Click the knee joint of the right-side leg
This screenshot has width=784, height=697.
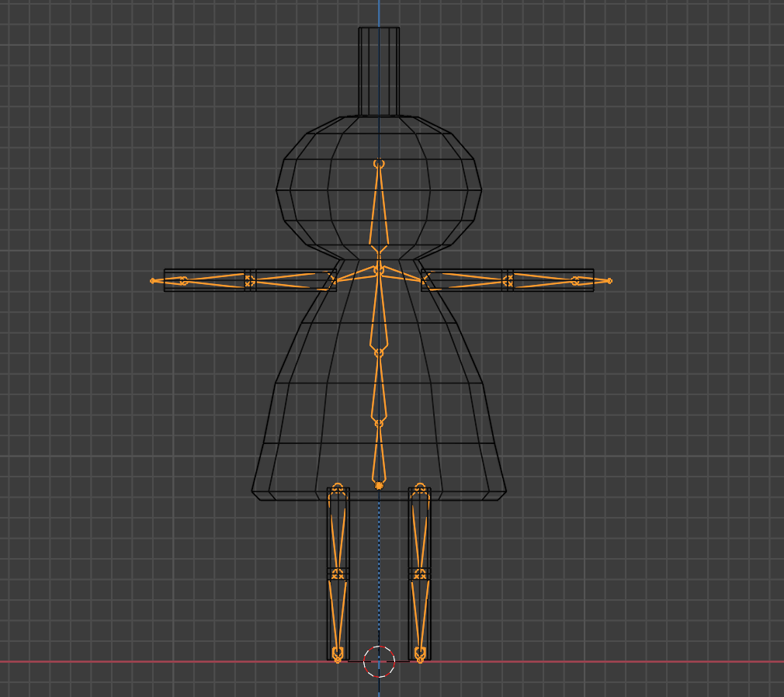(420, 574)
